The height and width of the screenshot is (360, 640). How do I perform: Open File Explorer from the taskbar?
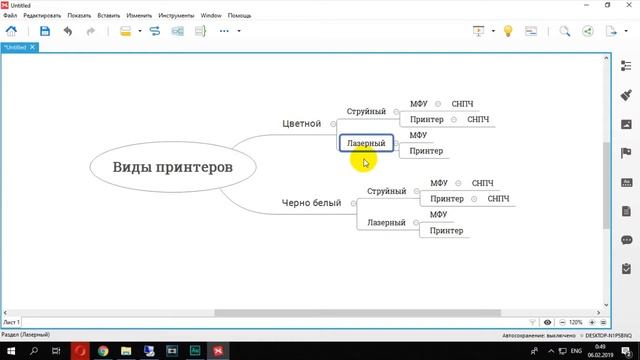coord(126,351)
